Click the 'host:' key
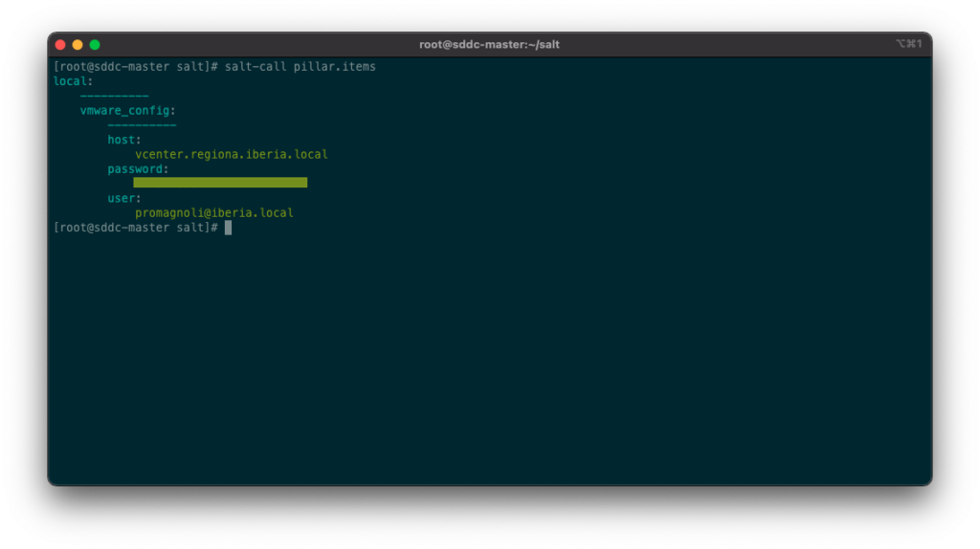980x549 pixels. tap(124, 140)
